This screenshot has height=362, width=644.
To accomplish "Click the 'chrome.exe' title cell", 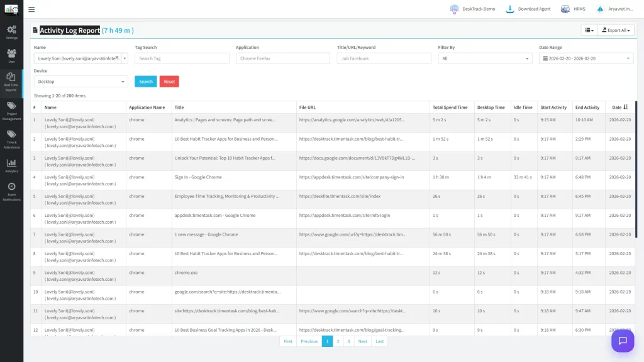I will pos(186,273).
